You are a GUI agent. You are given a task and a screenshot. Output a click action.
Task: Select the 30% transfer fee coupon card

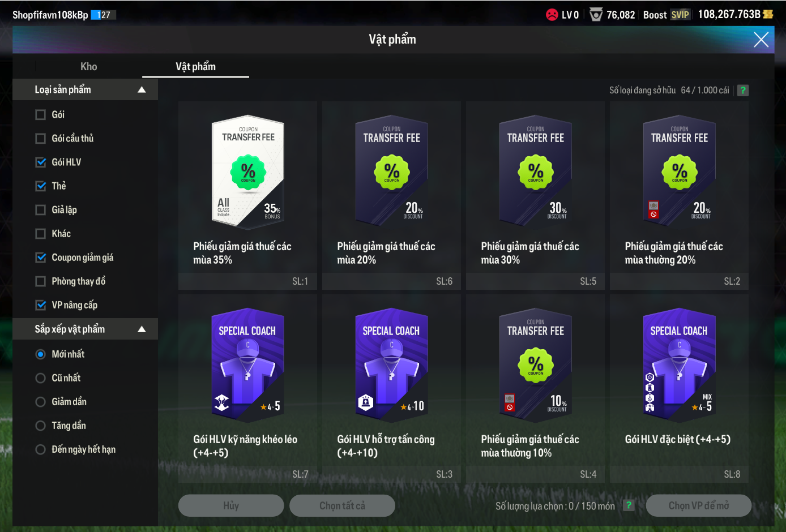click(535, 195)
